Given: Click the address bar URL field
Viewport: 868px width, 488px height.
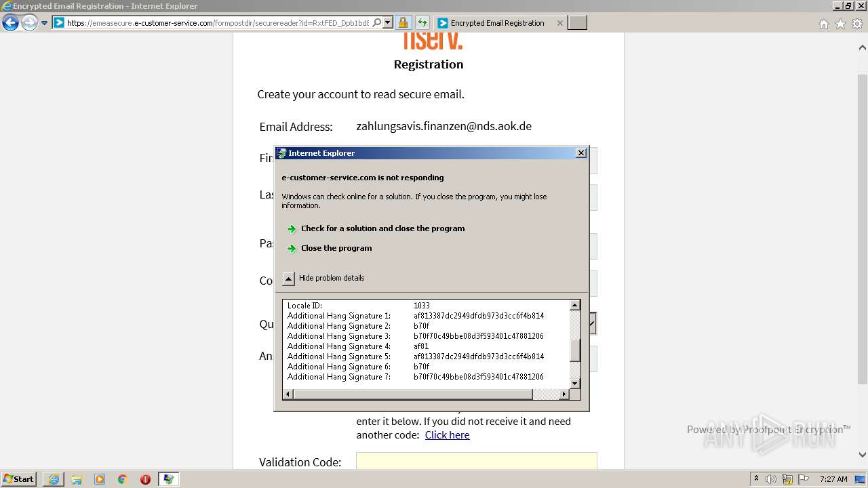Looking at the screenshot, I should (x=217, y=22).
